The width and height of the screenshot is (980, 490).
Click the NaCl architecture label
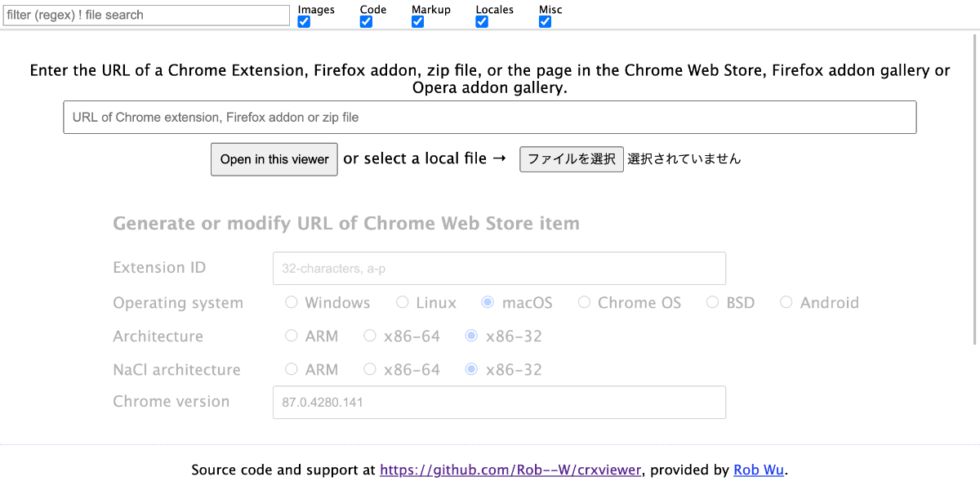[x=176, y=370]
